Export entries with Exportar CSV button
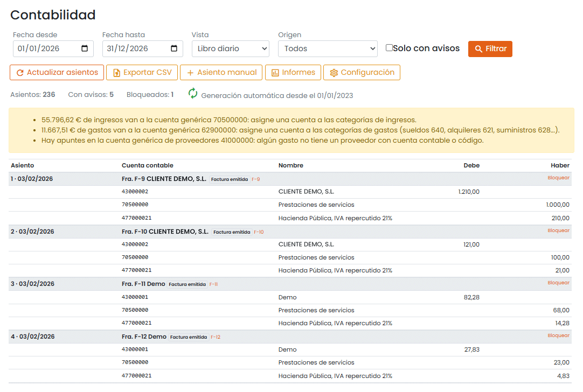The width and height of the screenshot is (583, 392). (142, 73)
